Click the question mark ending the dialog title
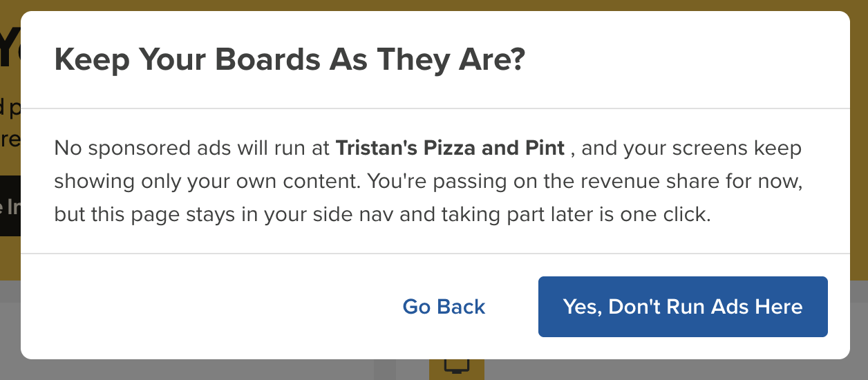 [x=517, y=60]
